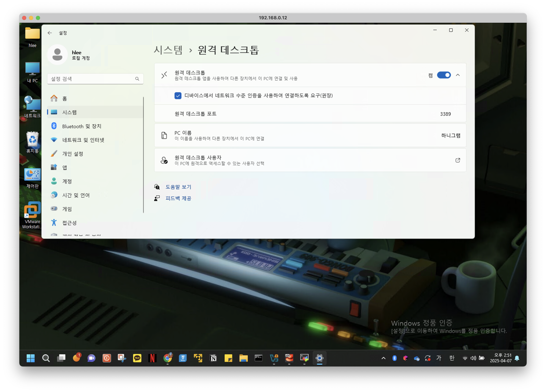The width and height of the screenshot is (546, 392).
Task: Click the Notion taskbar icon
Action: click(213, 358)
